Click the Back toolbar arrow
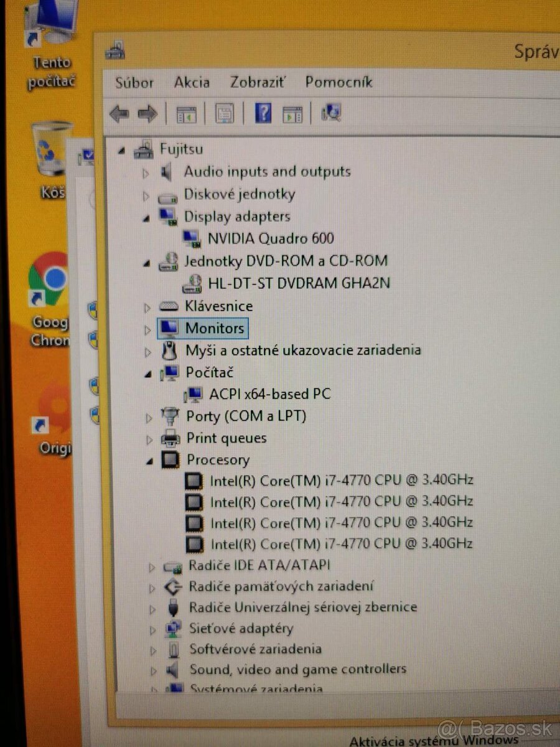 (x=121, y=113)
